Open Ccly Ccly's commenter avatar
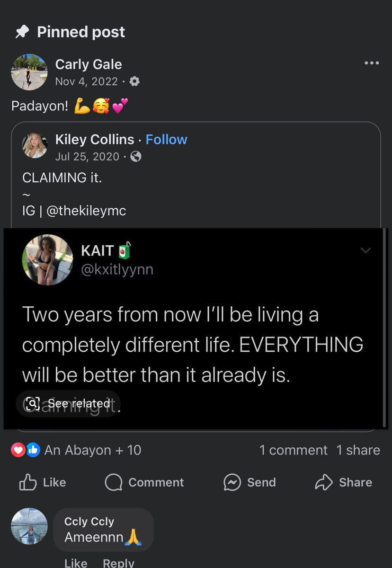The image size is (392, 568). tap(29, 526)
